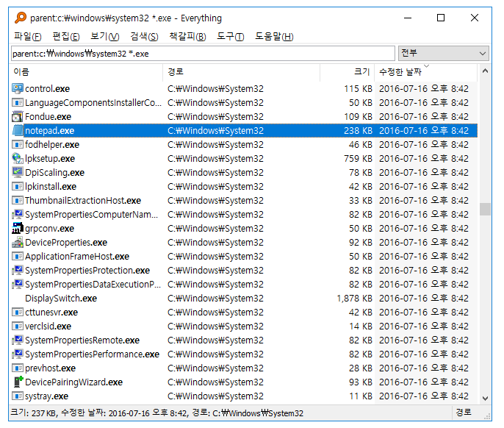Image resolution: width=504 pixels, height=428 pixels.
Task: Click the Everything magnifier title icon
Action: 21,18
